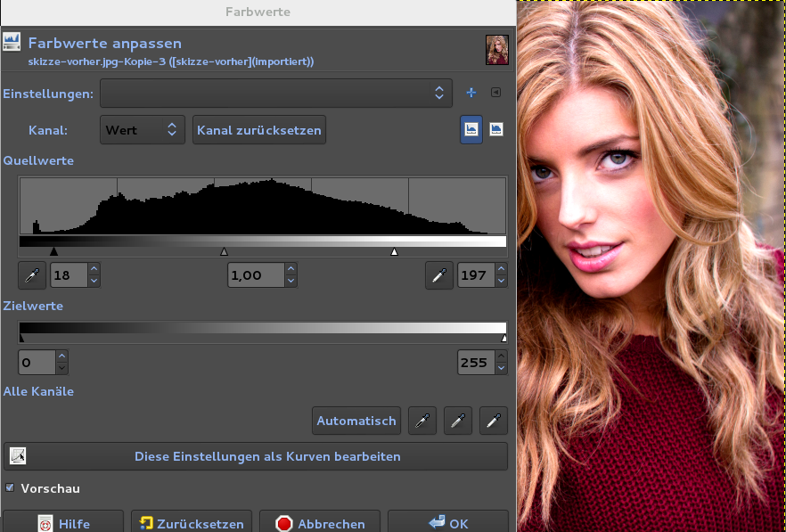Screen dimensions: 786x532
Task: Open the Einstellungen presets dropdown
Action: pyautogui.click(x=275, y=93)
